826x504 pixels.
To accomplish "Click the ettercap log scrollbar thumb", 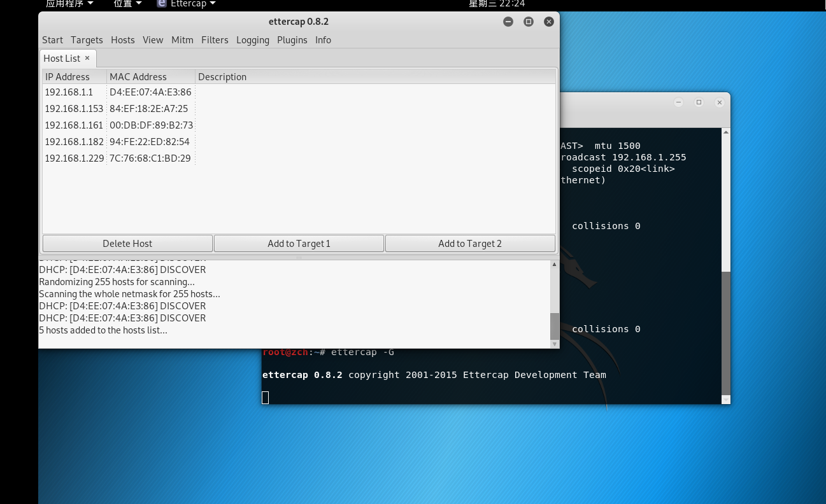I will tap(554, 326).
